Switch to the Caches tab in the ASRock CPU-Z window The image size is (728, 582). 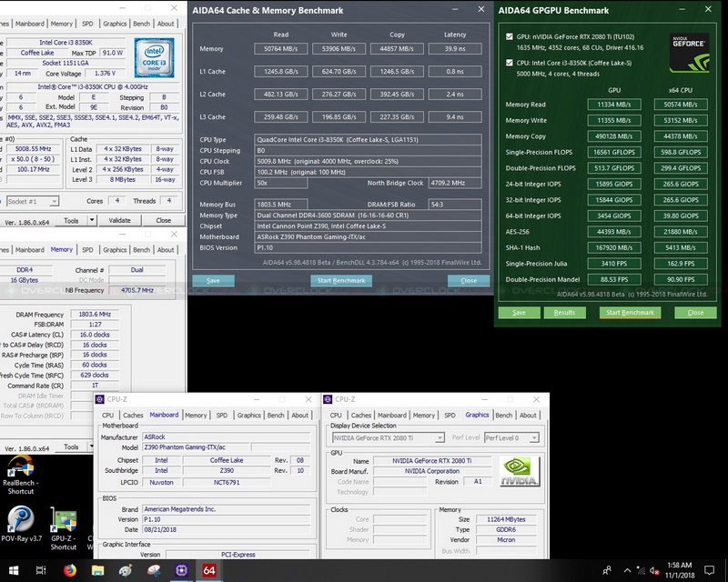click(x=133, y=415)
